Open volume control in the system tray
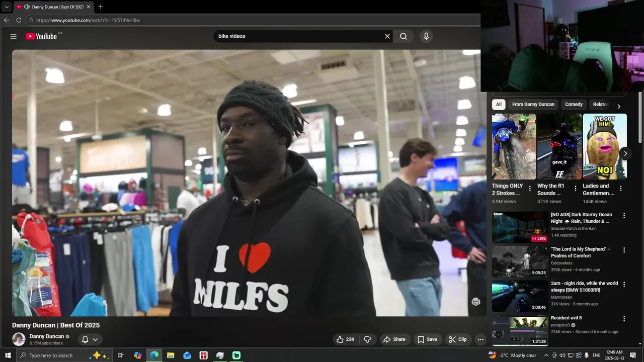 (562, 355)
